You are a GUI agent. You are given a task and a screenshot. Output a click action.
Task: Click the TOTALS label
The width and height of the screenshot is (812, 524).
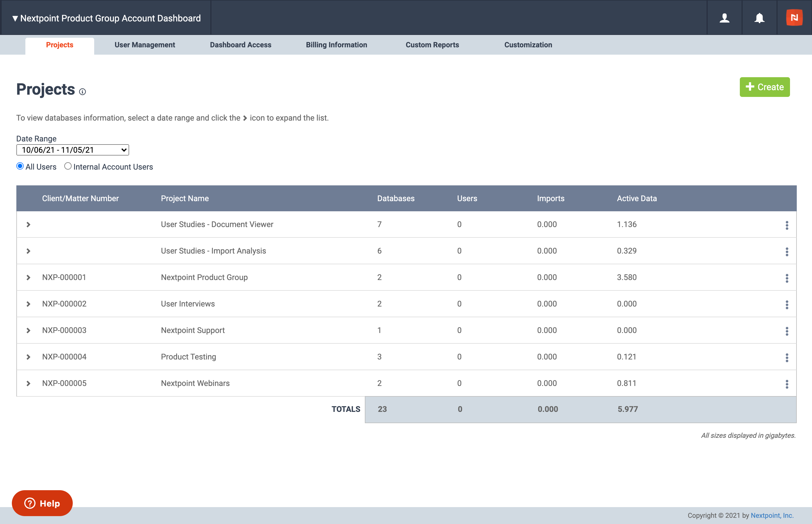click(x=346, y=409)
